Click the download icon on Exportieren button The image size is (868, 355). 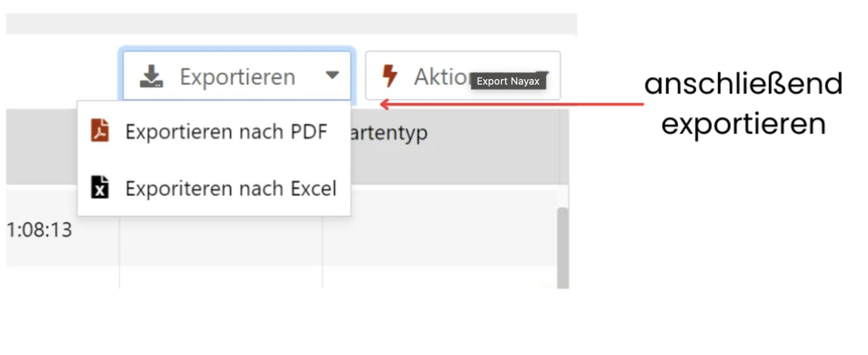click(151, 76)
